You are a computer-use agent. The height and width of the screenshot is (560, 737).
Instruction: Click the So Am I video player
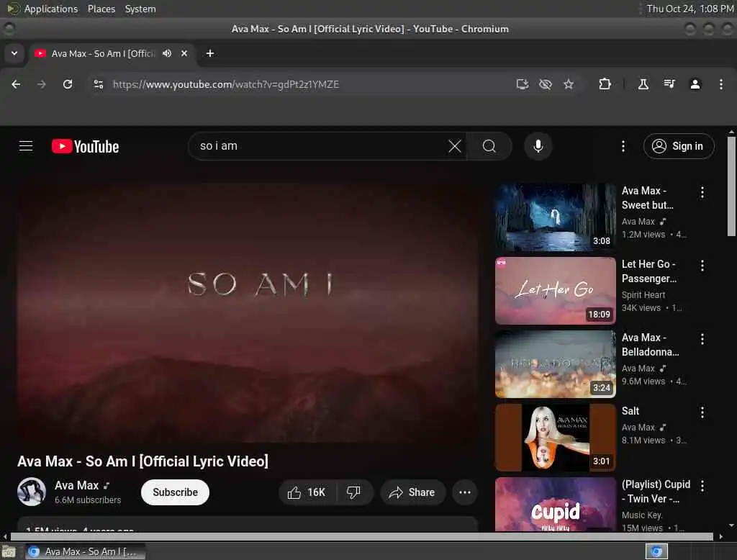pos(248,312)
